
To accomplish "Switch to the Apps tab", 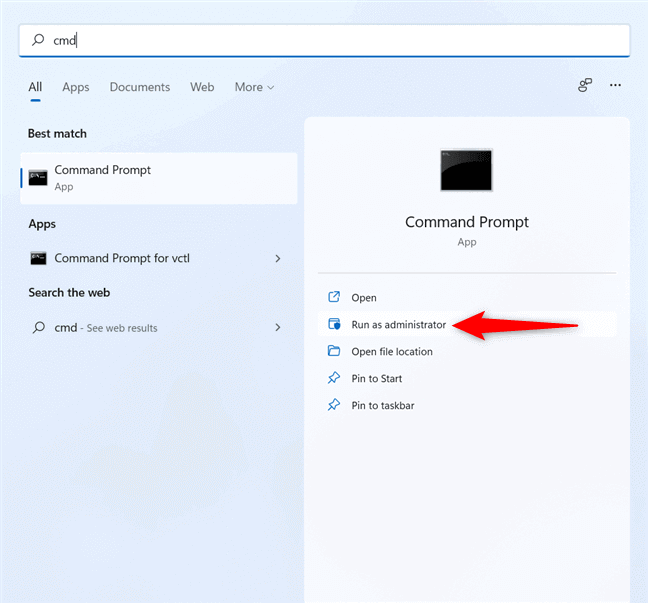I will tap(76, 87).
